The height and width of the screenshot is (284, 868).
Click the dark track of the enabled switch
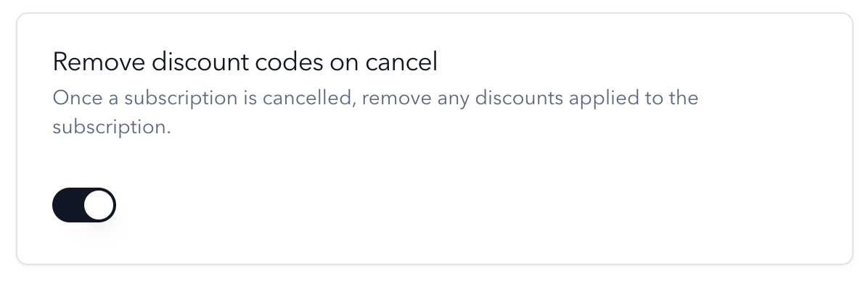click(x=67, y=205)
